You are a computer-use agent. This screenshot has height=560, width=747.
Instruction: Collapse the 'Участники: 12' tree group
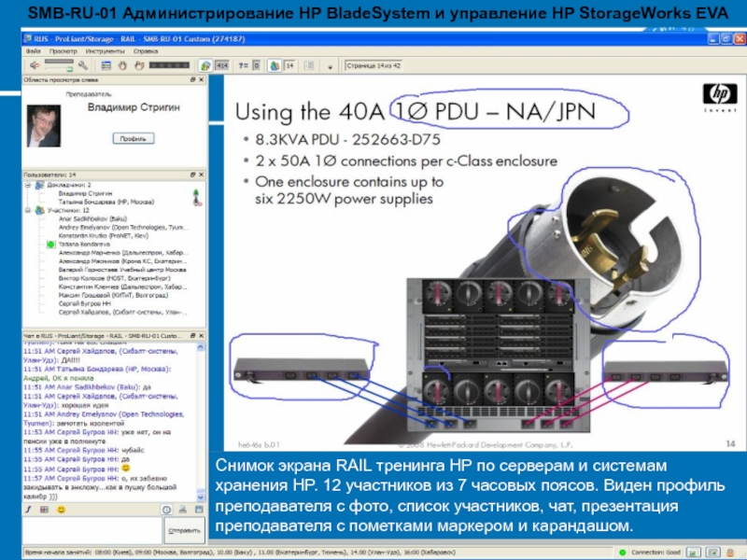(28, 210)
